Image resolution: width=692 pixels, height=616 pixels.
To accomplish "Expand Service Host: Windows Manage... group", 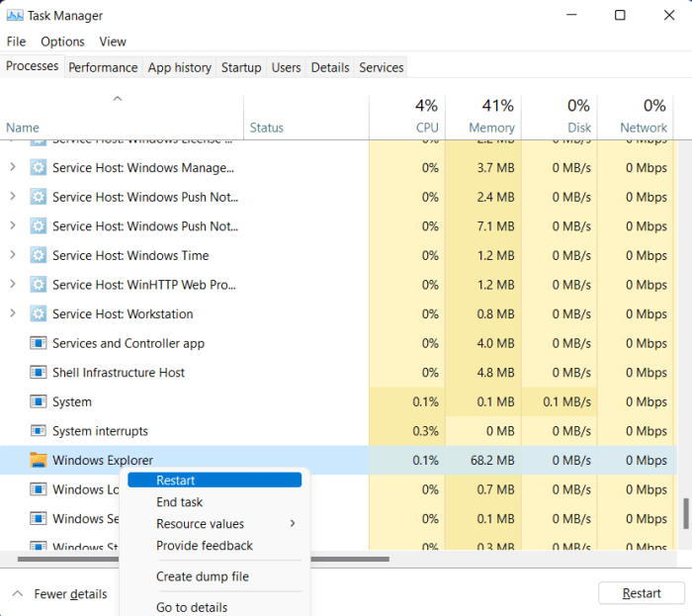I will (x=13, y=167).
